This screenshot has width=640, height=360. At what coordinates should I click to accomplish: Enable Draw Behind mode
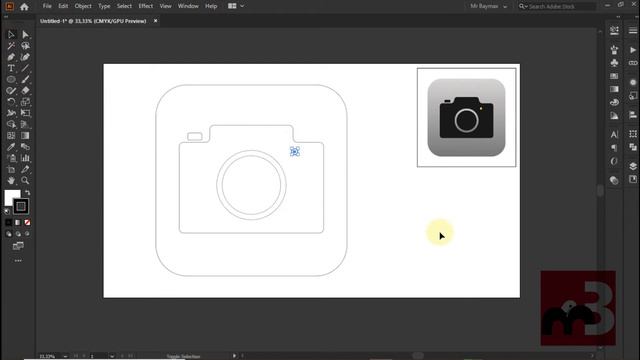pyautogui.click(x=18, y=234)
